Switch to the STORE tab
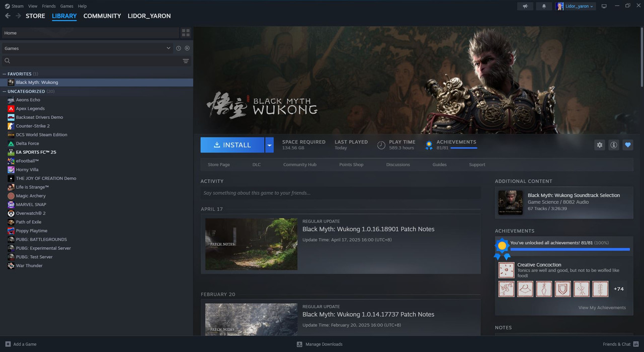Image resolution: width=644 pixels, height=352 pixels. point(35,16)
